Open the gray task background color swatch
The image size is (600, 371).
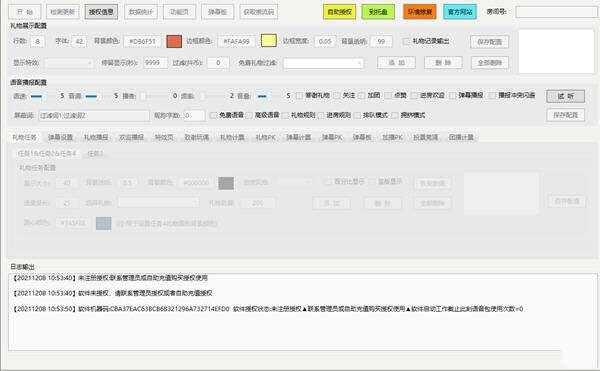226,183
